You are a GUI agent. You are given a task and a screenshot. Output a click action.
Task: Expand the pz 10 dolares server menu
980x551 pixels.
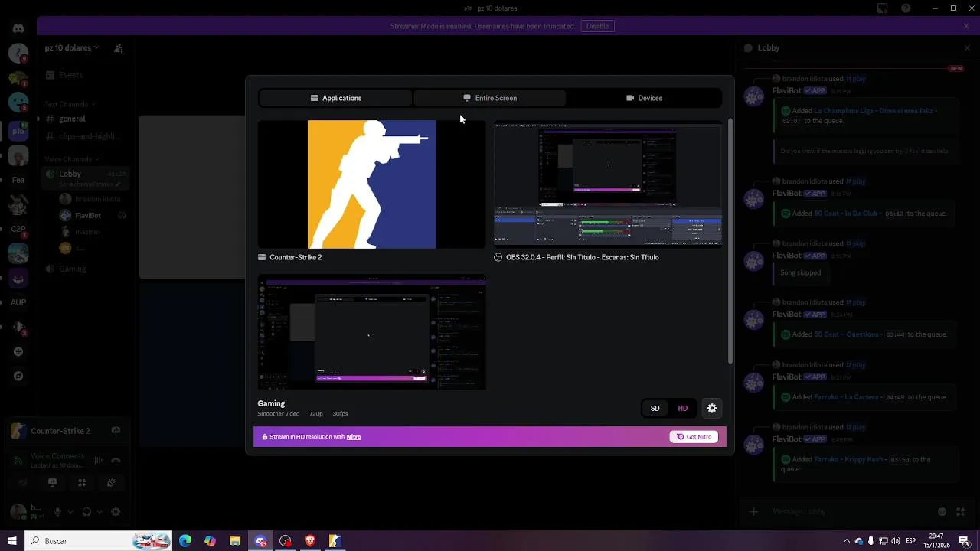point(72,47)
